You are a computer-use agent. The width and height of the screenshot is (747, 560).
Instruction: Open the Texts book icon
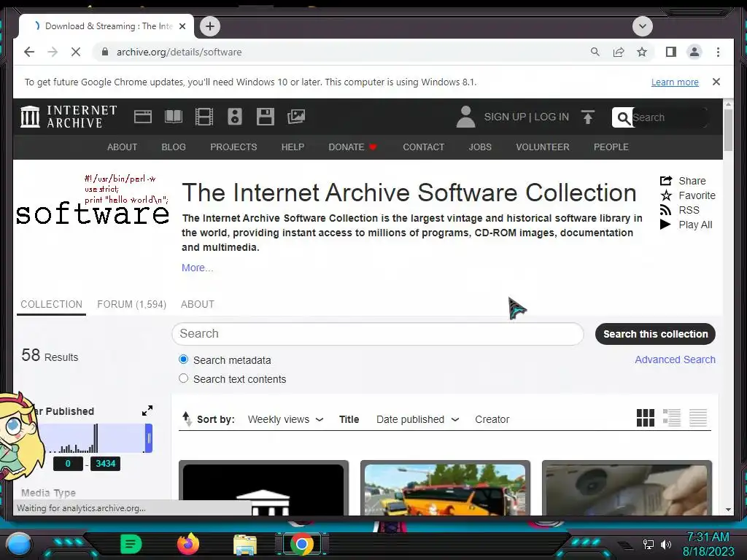(174, 117)
